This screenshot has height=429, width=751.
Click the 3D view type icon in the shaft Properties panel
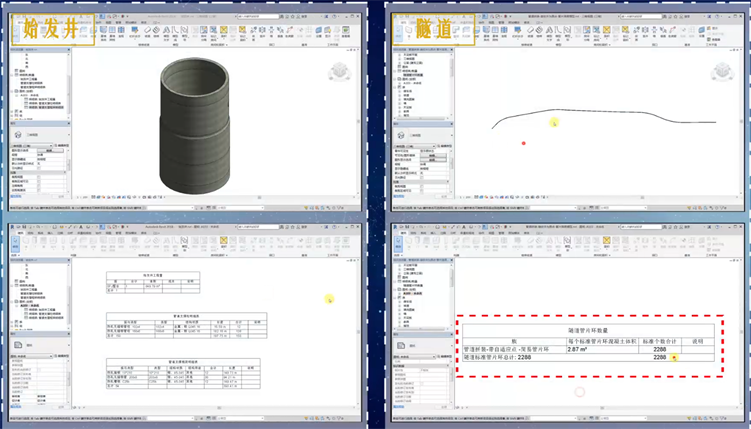pos(18,133)
